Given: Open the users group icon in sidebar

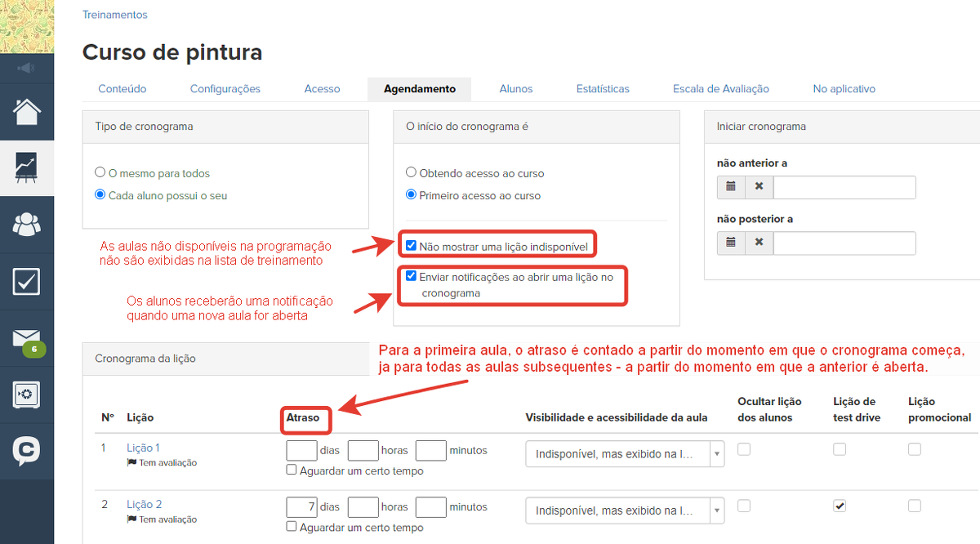Looking at the screenshot, I should click(27, 224).
